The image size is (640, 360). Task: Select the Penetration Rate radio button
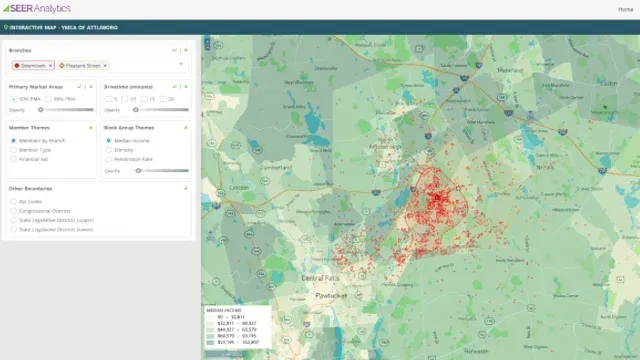pos(109,159)
